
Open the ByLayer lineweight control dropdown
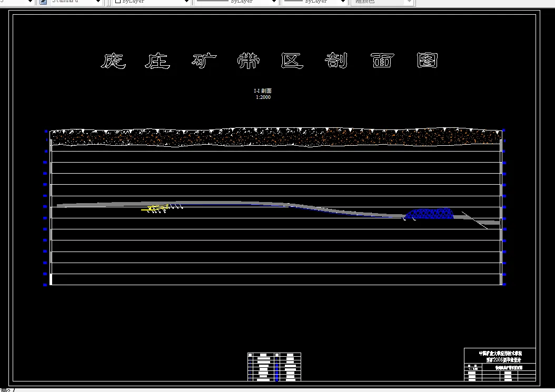[314, 2]
